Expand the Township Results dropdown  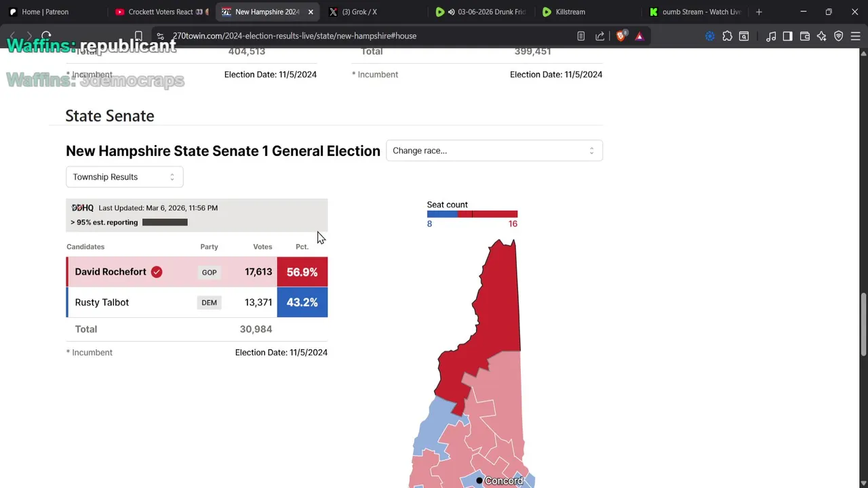pos(124,177)
